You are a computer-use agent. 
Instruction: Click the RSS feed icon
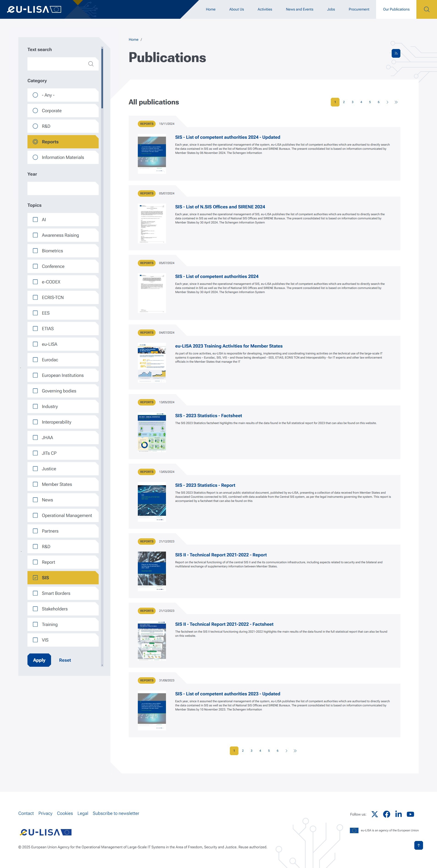point(396,53)
